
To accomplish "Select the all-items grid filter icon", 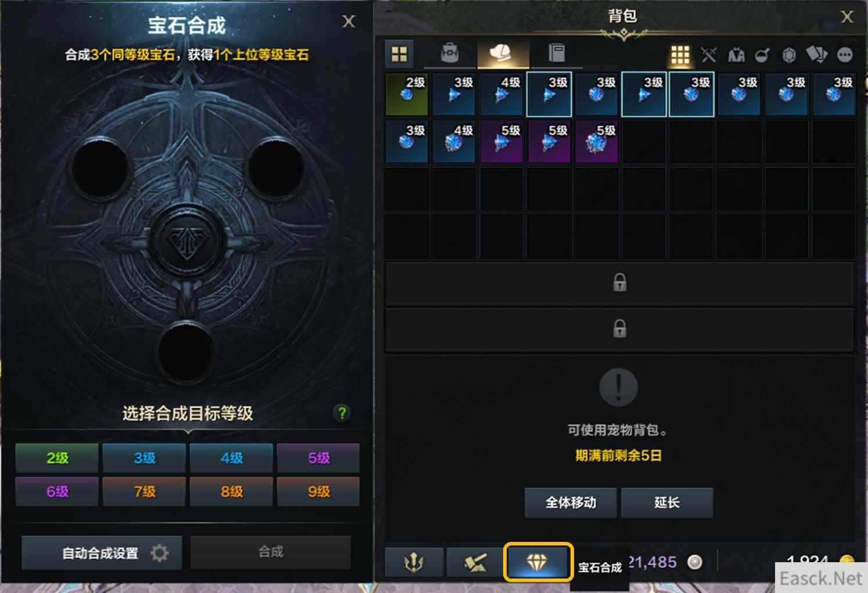I will (x=680, y=55).
